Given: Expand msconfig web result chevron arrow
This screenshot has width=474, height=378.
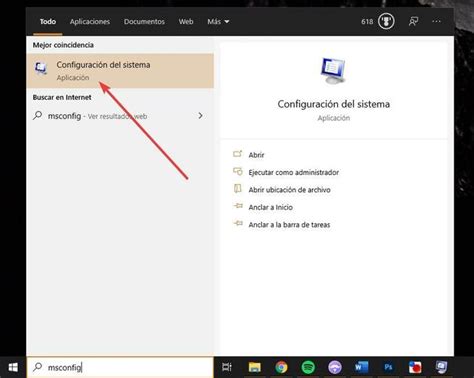Looking at the screenshot, I should click(x=200, y=116).
